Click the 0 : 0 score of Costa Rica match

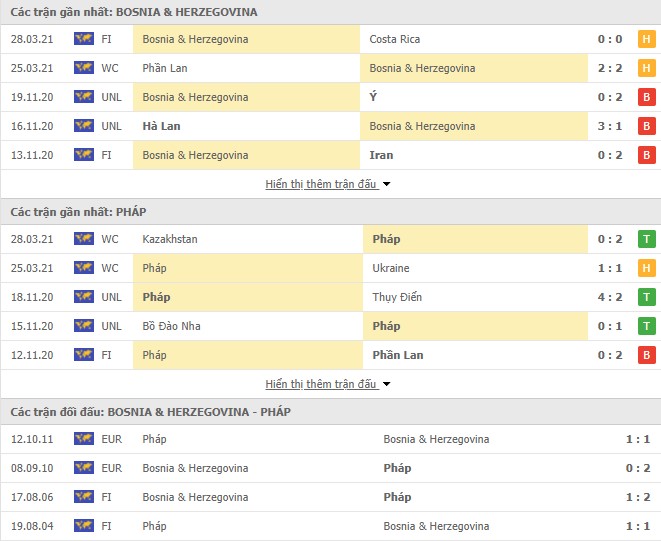(x=610, y=39)
